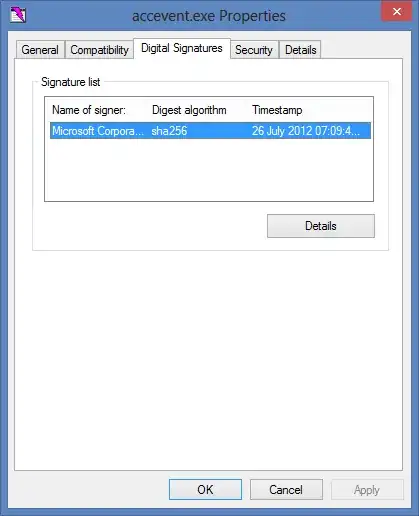Click empty area in signature list box
419x516 pixels.
(209, 169)
